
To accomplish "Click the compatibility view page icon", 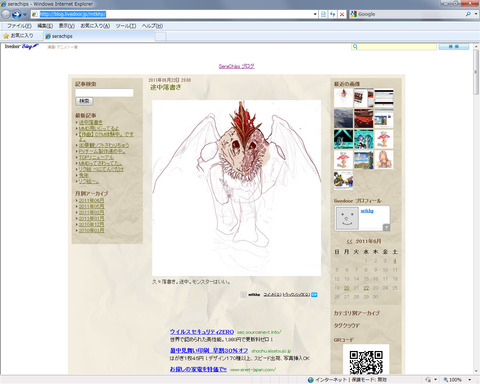I will (323, 14).
